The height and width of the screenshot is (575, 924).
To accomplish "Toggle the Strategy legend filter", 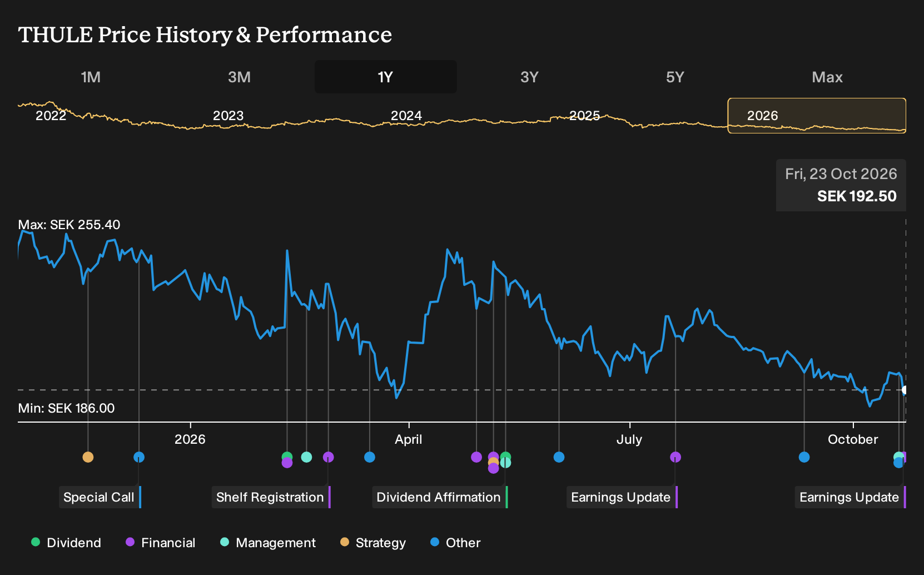I will tap(373, 543).
